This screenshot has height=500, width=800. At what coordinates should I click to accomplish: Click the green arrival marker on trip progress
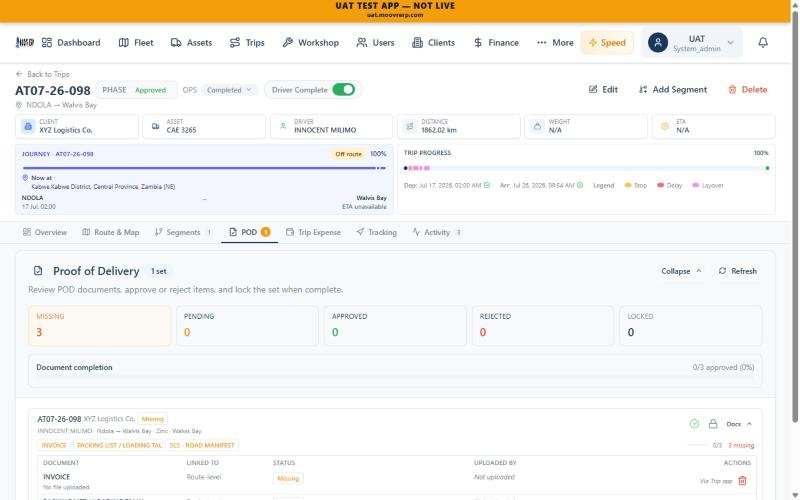coord(767,168)
